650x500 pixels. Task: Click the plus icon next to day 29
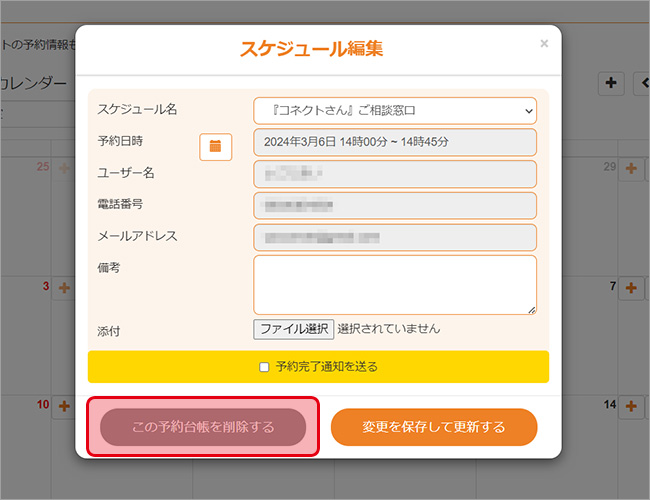coord(631,169)
